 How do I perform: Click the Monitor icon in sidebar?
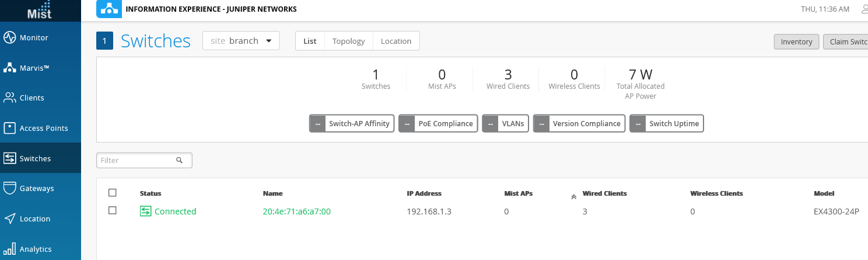point(9,38)
